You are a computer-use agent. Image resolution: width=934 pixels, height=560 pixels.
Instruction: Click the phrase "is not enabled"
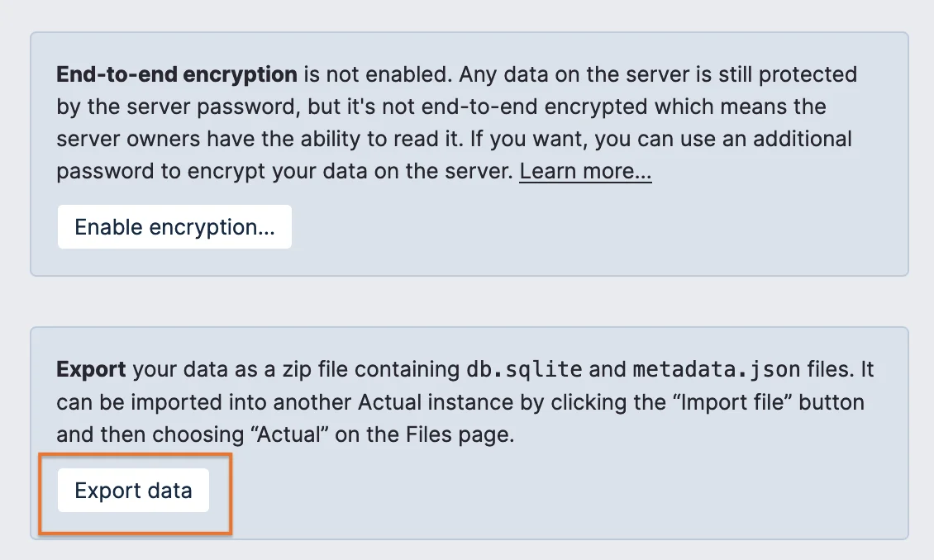[377, 74]
